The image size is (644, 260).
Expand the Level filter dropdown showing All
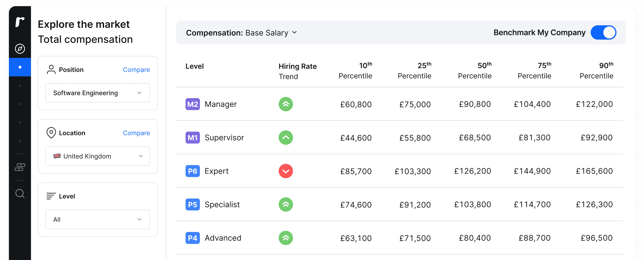97,219
